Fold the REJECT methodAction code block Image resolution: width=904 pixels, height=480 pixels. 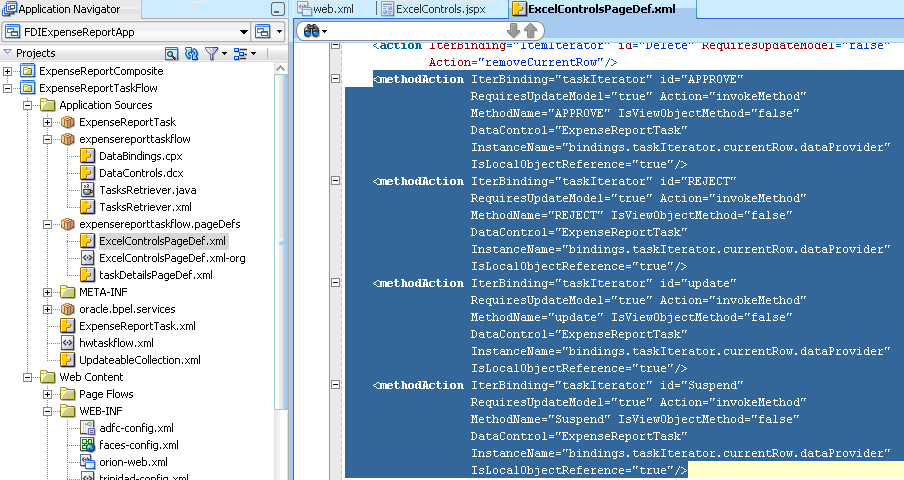(x=336, y=180)
